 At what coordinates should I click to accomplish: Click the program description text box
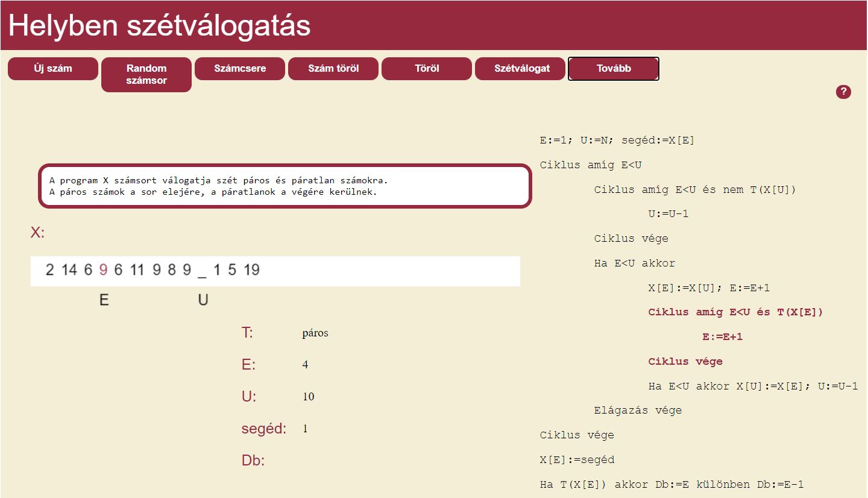coord(285,186)
